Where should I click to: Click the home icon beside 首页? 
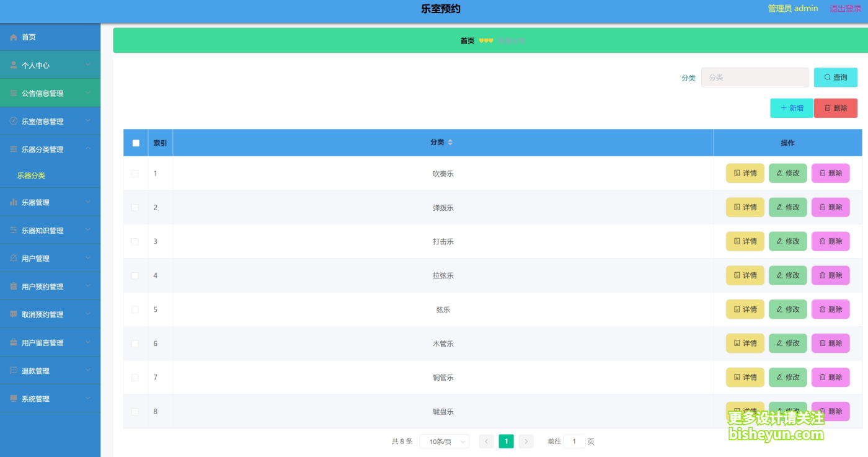(x=14, y=37)
